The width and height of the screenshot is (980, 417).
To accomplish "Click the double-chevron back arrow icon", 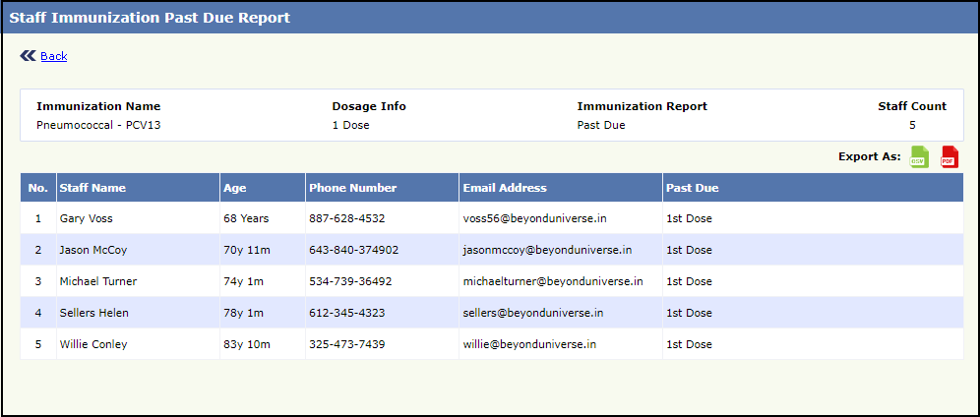I will [28, 56].
